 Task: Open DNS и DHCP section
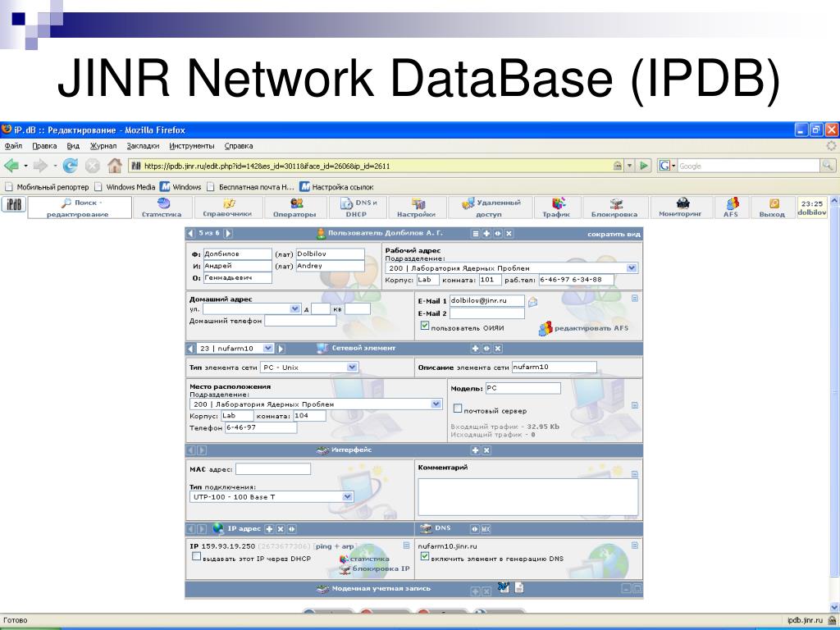point(357,208)
